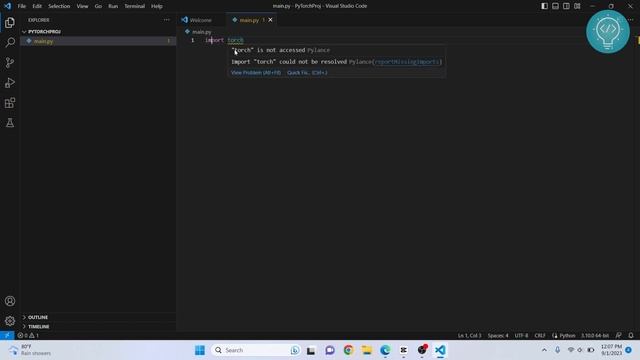Open Microsoft Edge from taskbar

pos(385,350)
